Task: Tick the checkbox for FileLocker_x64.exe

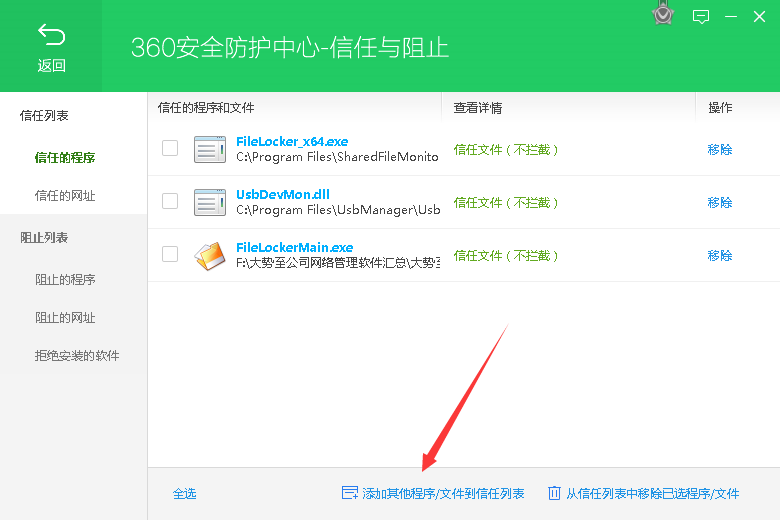Action: [x=170, y=148]
